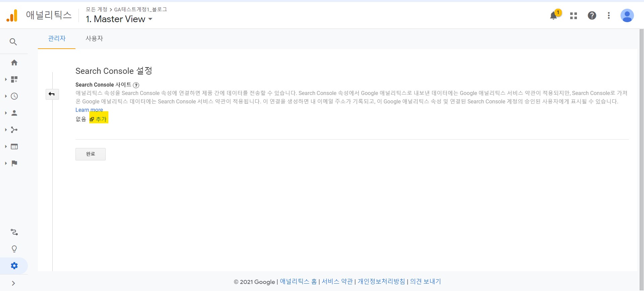The height and width of the screenshot is (291, 644).
Task: Open 개인정보처리방침 footer link
Action: tap(381, 282)
